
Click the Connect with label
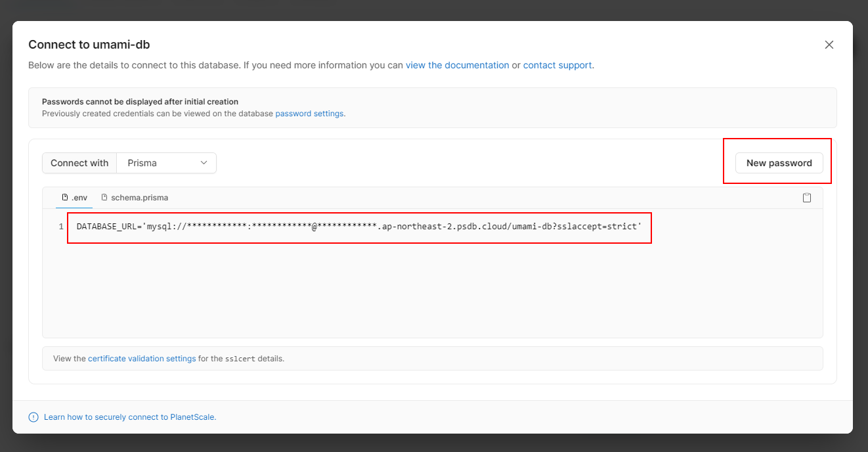[x=79, y=163]
